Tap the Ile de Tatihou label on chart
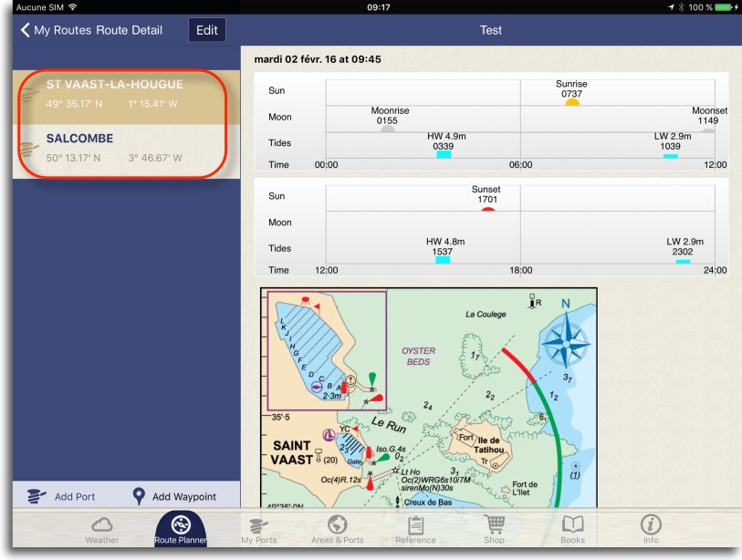Image resolution: width=742 pixels, height=560 pixels. point(491,445)
